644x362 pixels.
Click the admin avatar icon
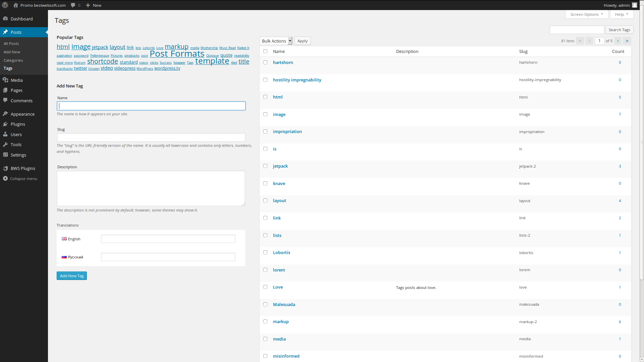coord(635,5)
